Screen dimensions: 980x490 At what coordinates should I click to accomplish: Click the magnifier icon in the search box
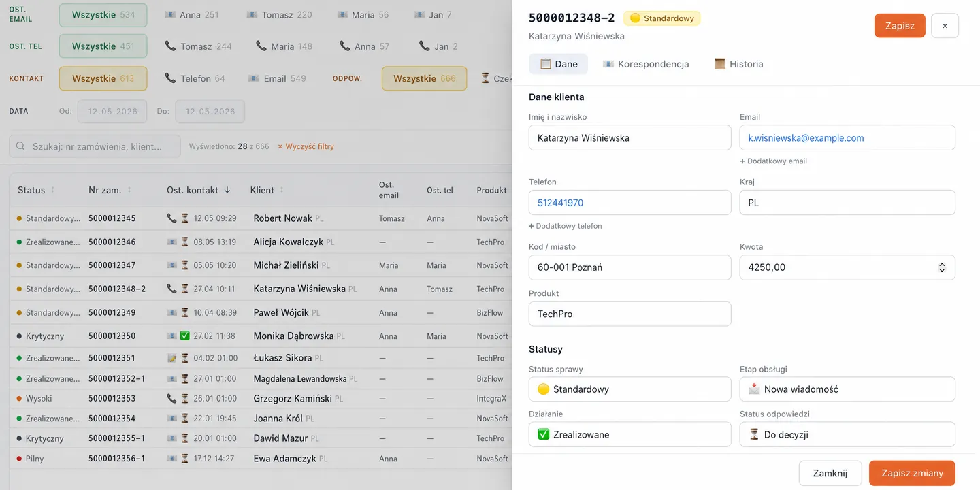pyautogui.click(x=20, y=146)
